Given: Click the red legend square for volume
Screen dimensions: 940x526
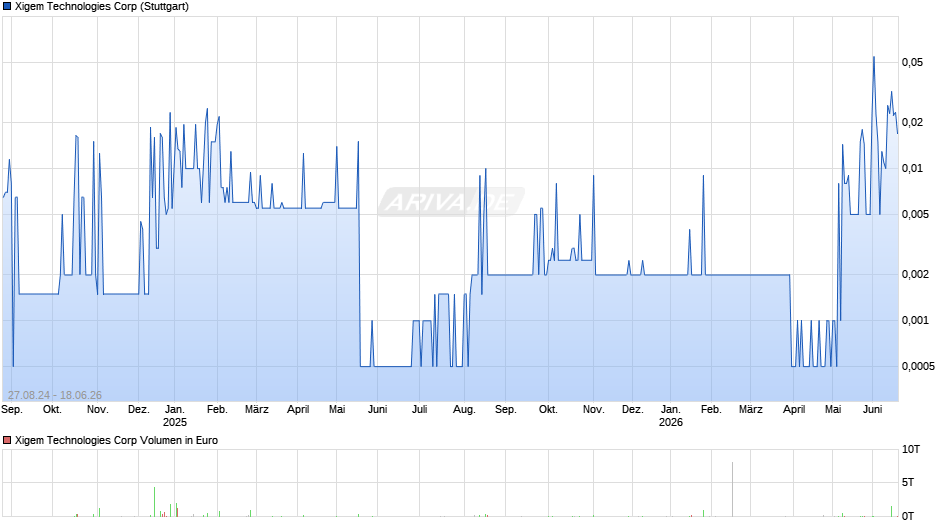Looking at the screenshot, I should [7, 440].
